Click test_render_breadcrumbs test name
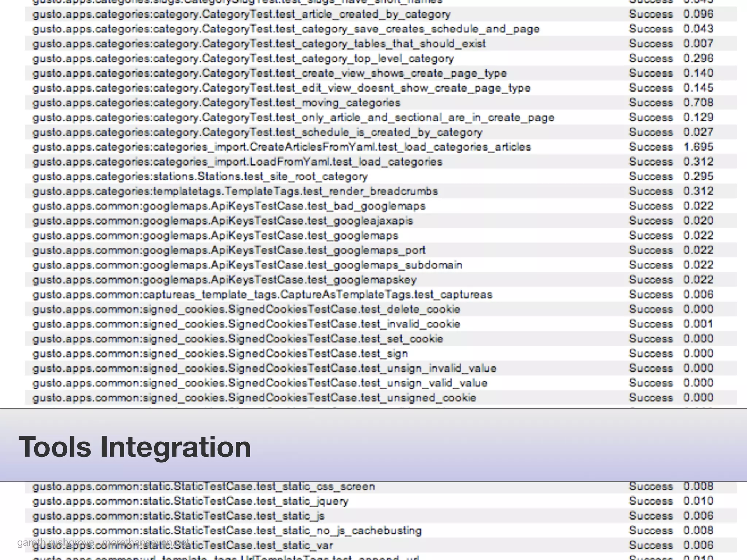Image resolution: width=747 pixels, height=560 pixels. coord(235,191)
